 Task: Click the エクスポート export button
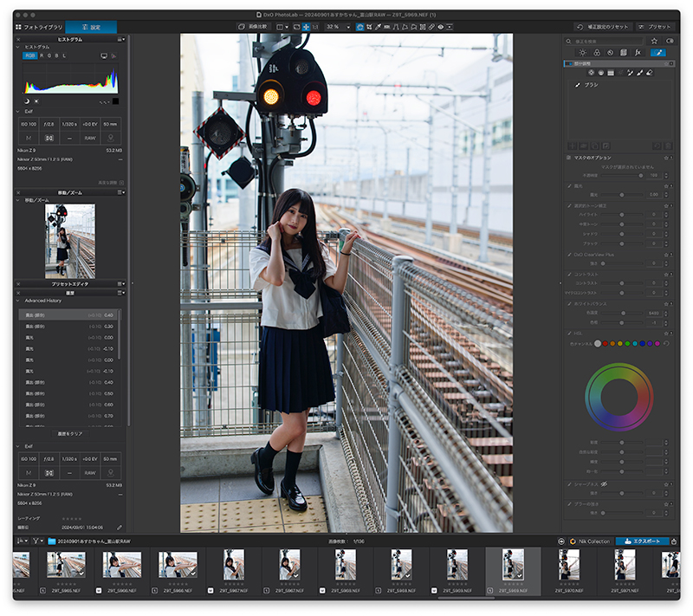(641, 541)
